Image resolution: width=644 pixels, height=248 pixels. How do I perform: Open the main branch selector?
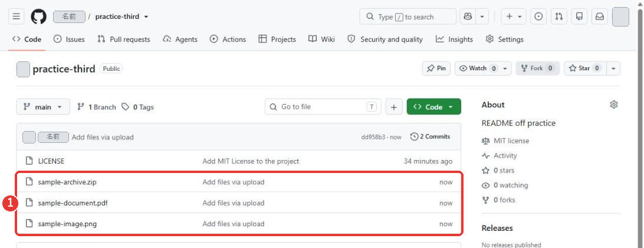coord(43,107)
